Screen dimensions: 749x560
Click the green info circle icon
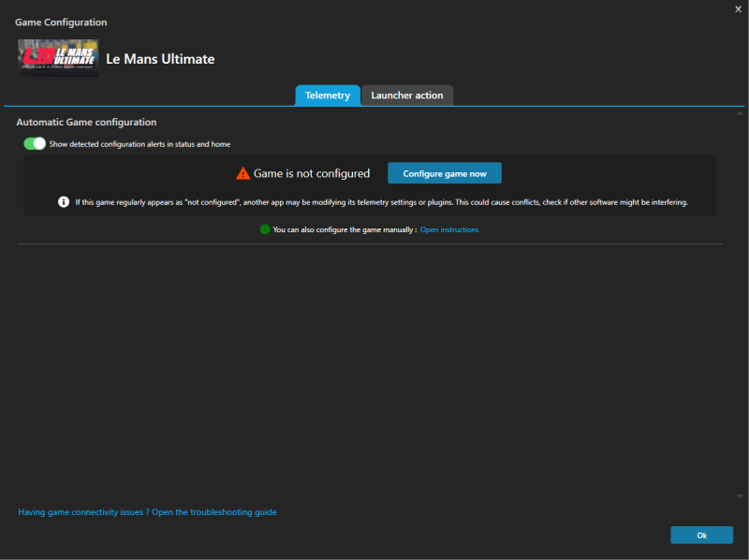(265, 229)
